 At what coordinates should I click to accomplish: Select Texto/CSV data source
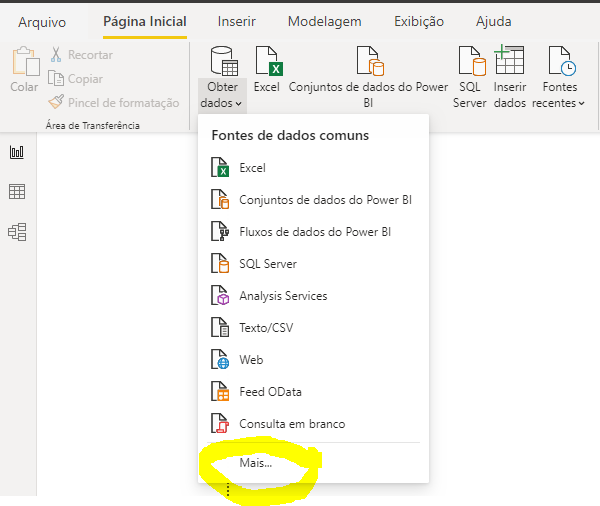click(x=313, y=328)
